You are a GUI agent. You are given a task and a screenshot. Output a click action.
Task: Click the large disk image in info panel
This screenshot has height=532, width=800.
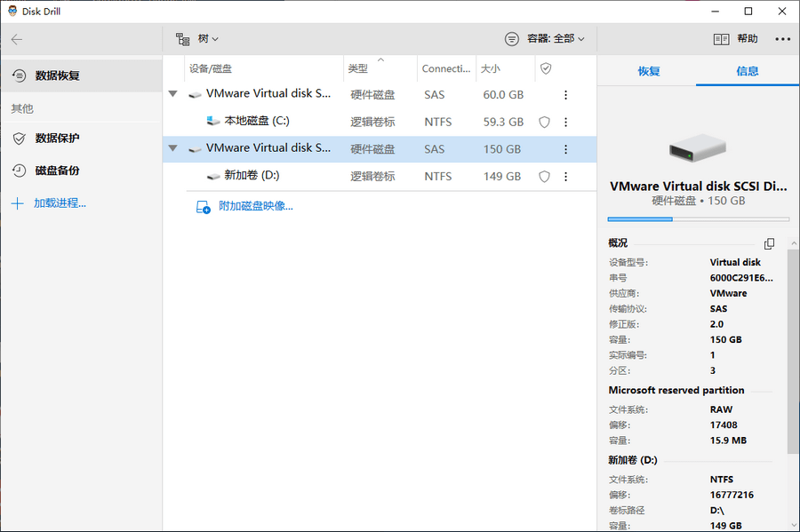point(698,147)
